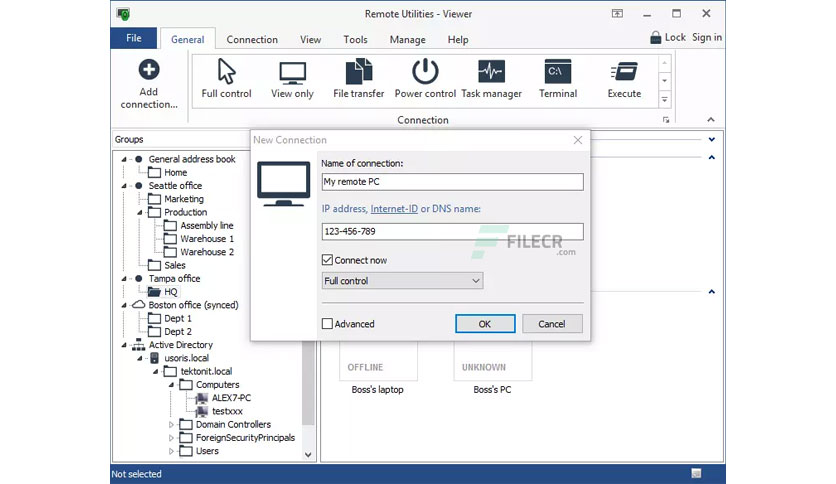
Task: Click the Execute mode icon
Action: coord(624,71)
